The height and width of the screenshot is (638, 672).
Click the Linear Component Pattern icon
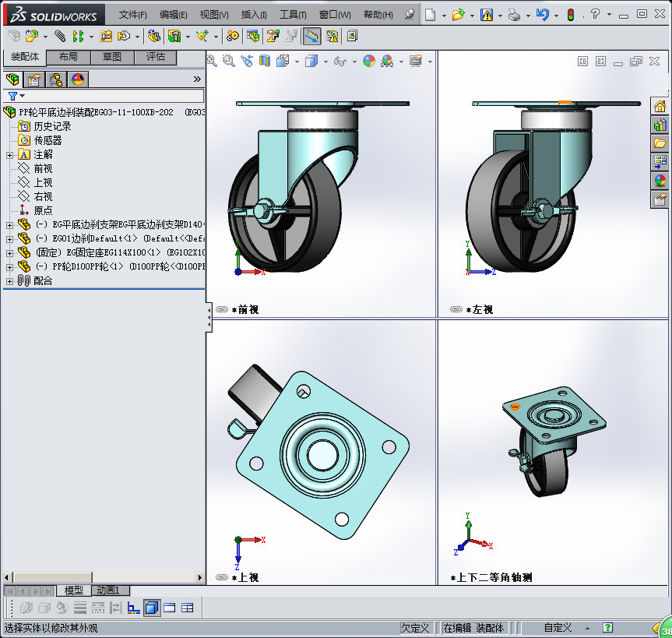point(78,36)
